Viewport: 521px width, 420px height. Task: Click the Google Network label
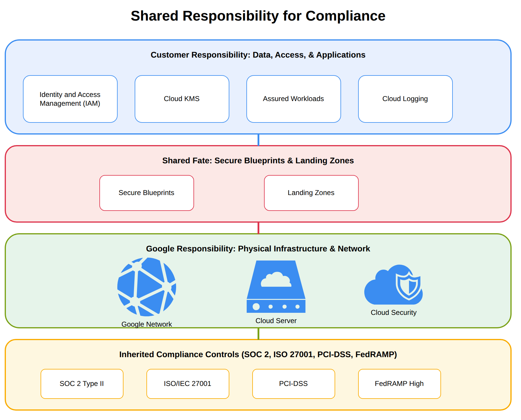(x=147, y=324)
